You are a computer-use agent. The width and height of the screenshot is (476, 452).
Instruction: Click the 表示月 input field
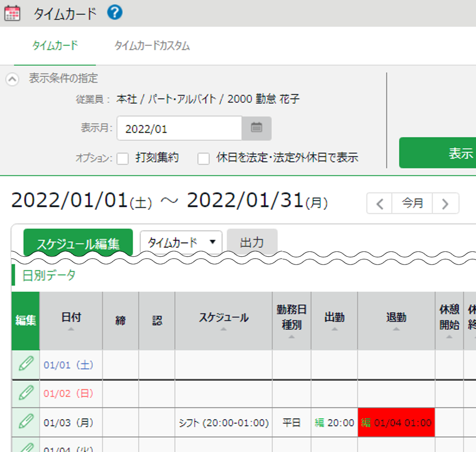pos(179,128)
